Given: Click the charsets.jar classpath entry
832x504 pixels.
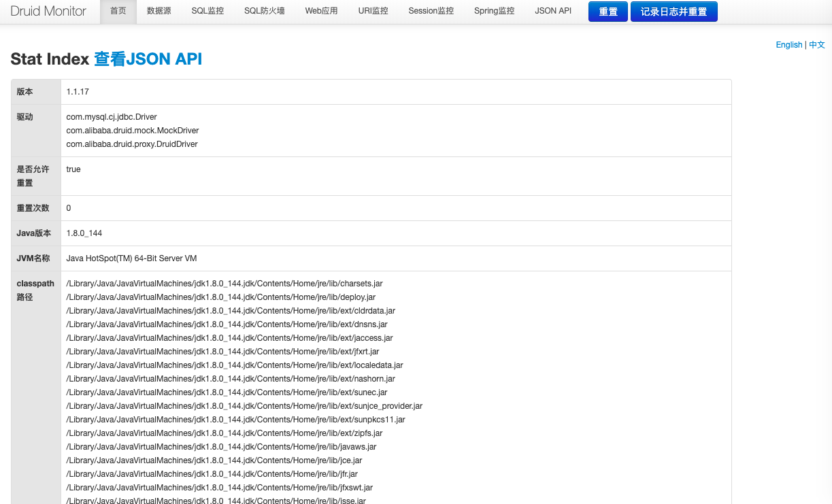Looking at the screenshot, I should (224, 284).
